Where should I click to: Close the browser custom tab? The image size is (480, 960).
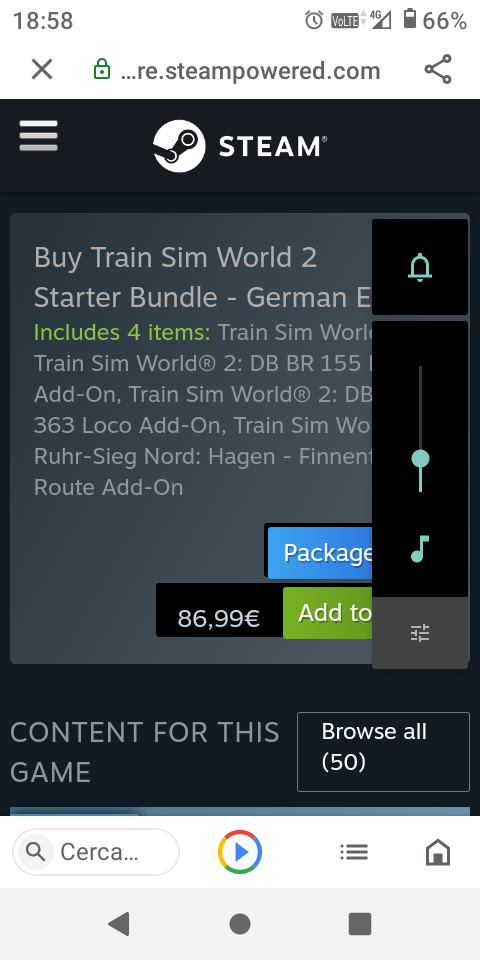42,70
